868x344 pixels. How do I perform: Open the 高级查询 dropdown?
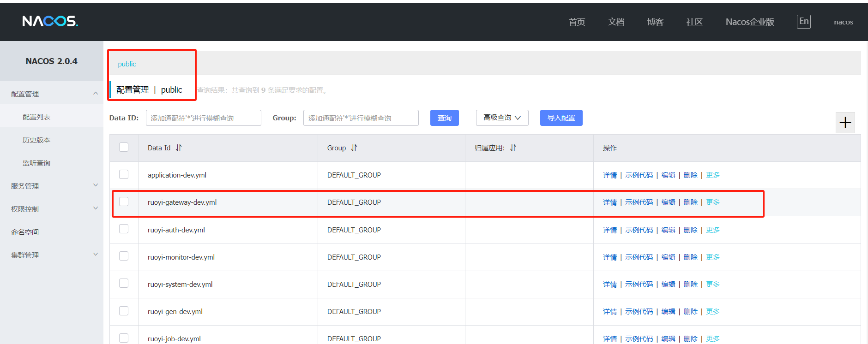[502, 118]
